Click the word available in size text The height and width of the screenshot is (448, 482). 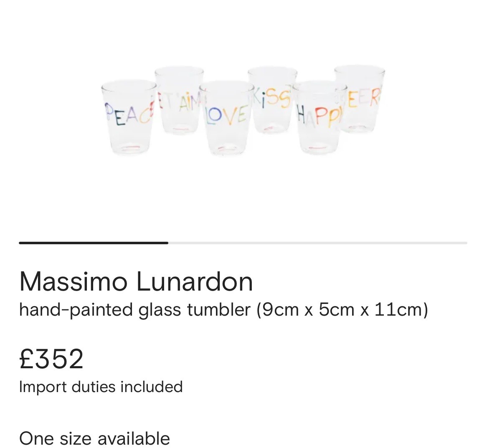pos(134,438)
